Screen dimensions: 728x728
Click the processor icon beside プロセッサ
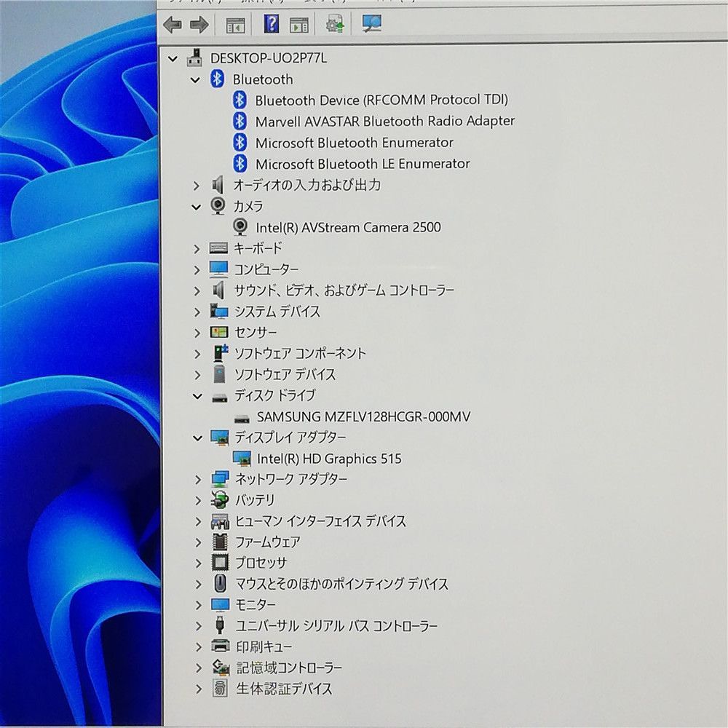click(220, 563)
